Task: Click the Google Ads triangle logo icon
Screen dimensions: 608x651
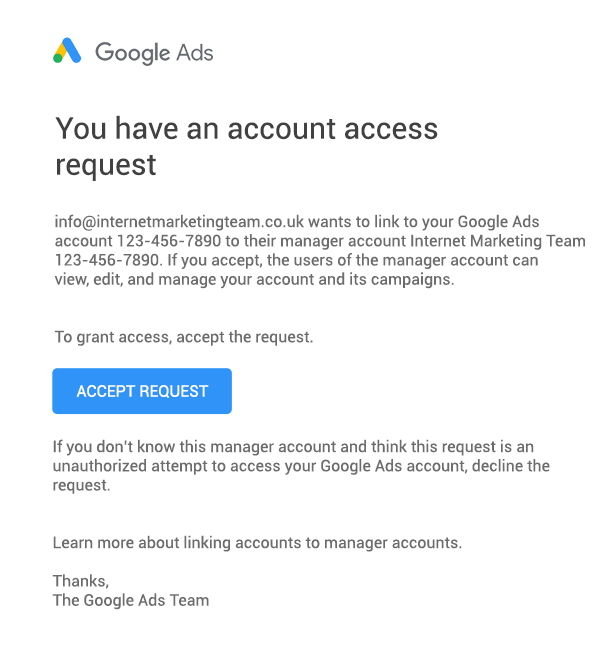Action: click(x=67, y=51)
